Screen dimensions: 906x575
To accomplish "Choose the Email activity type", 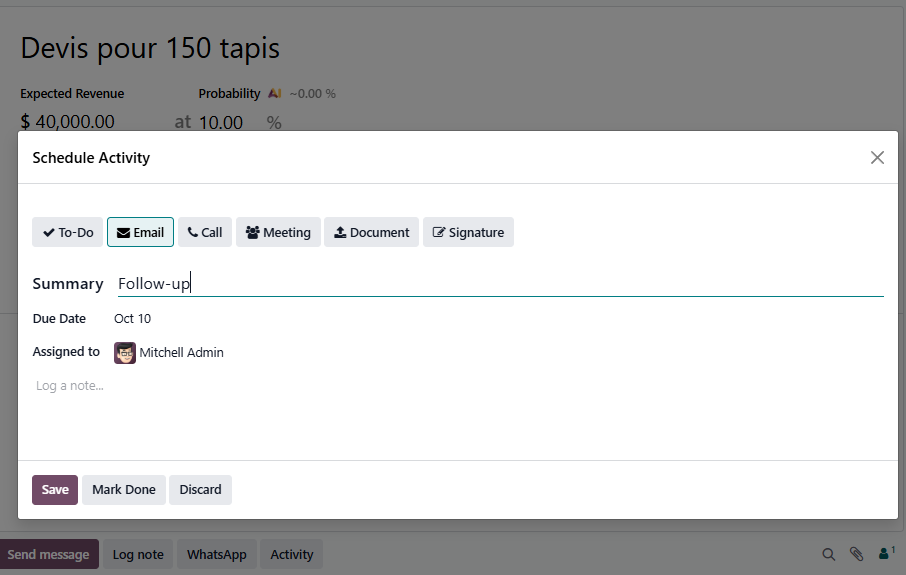I will (x=140, y=232).
